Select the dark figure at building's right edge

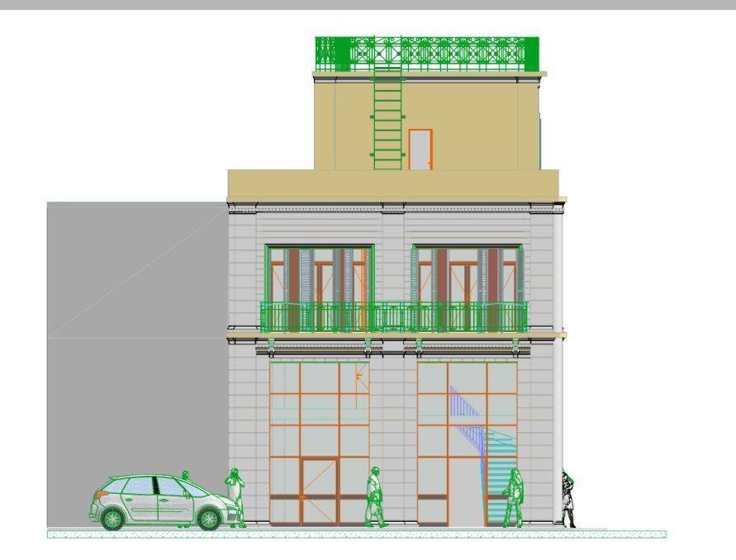pos(568,499)
